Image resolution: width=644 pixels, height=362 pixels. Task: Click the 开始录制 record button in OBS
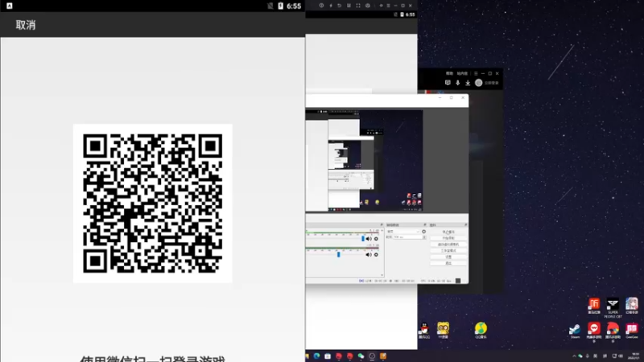448,238
